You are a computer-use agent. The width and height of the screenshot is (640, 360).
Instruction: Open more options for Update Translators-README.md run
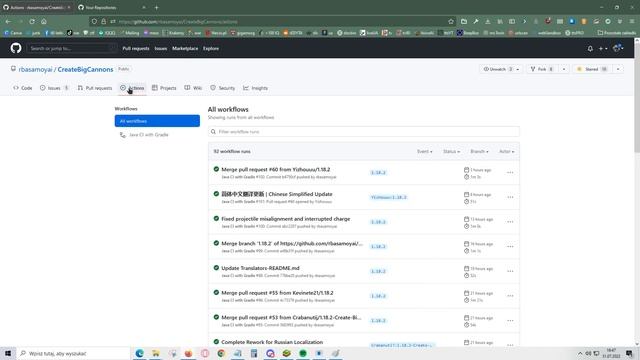(x=510, y=271)
